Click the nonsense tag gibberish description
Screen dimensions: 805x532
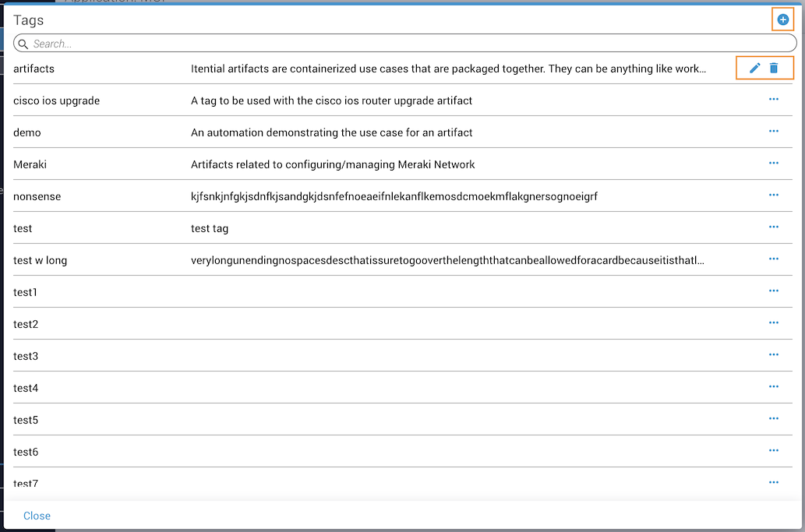[x=394, y=196]
